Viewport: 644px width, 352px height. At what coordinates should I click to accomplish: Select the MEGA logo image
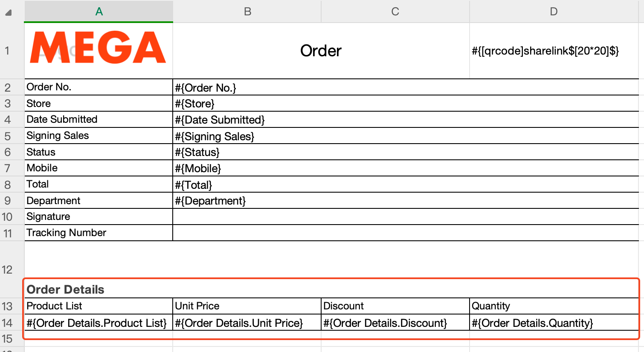[98, 48]
